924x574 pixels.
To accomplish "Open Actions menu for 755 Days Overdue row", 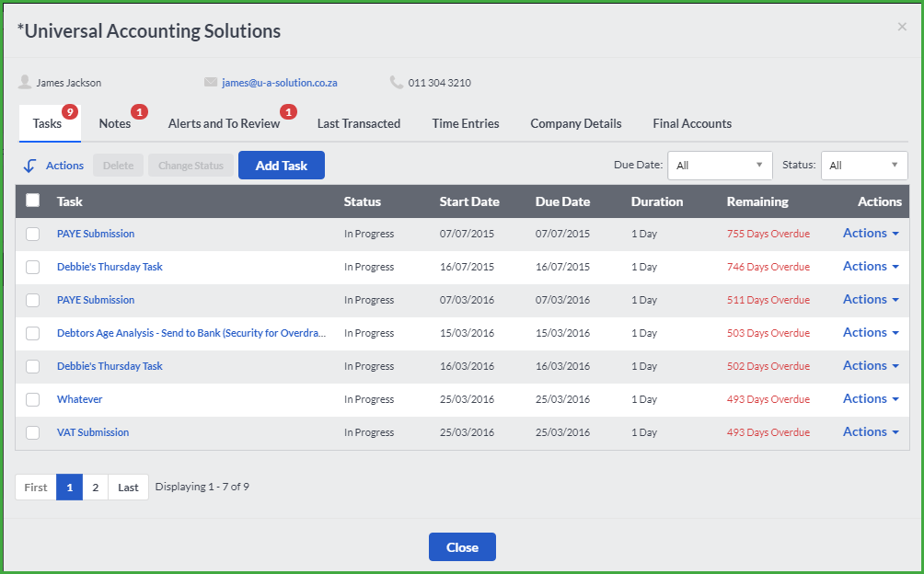I will (871, 233).
